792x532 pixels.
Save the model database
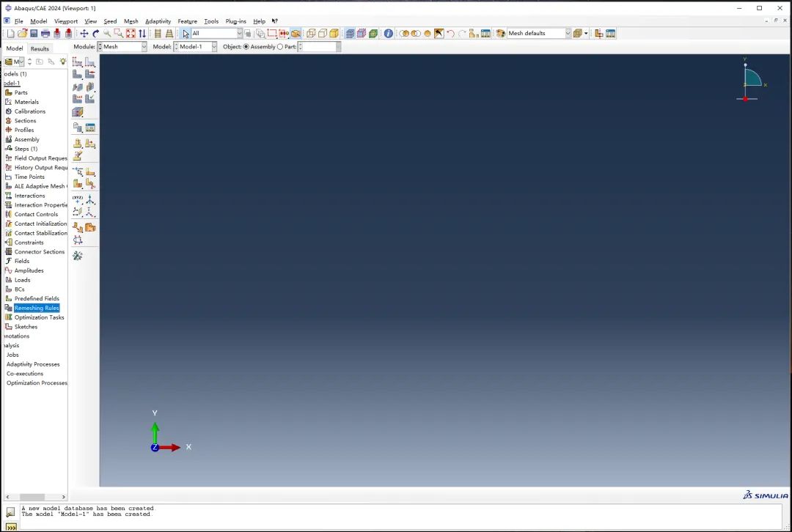point(34,33)
